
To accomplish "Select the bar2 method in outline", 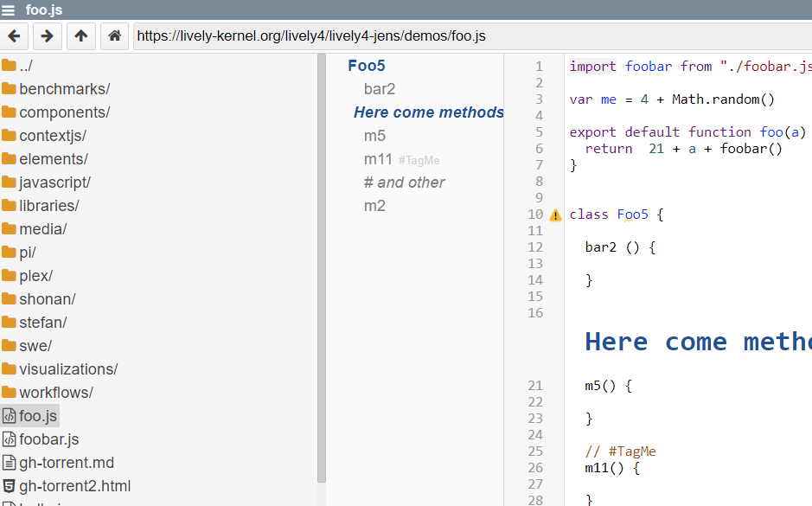I will click(380, 89).
